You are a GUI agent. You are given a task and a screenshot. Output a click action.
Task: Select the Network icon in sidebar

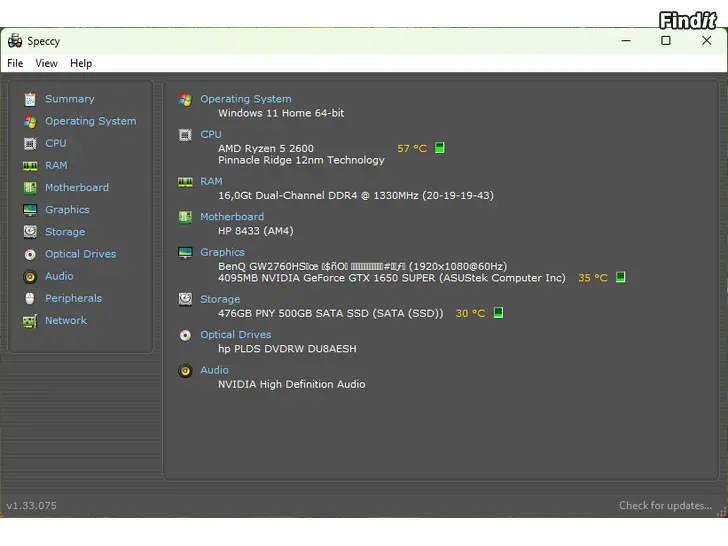(x=30, y=321)
